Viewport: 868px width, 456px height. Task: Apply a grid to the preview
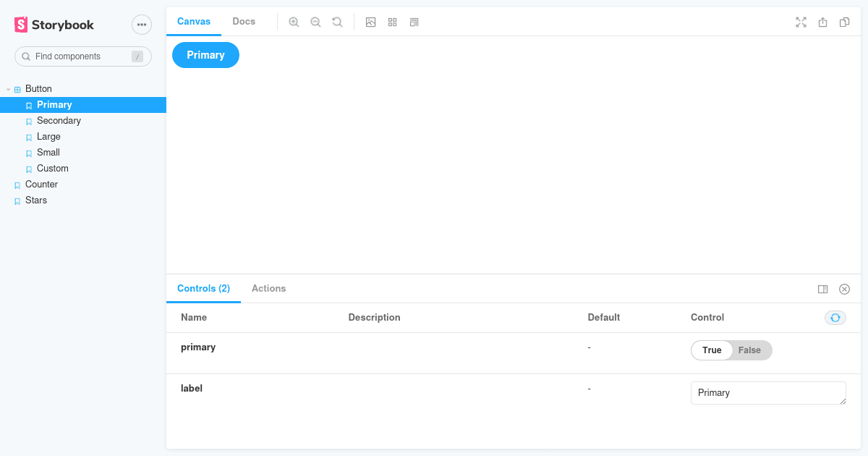[x=392, y=22]
